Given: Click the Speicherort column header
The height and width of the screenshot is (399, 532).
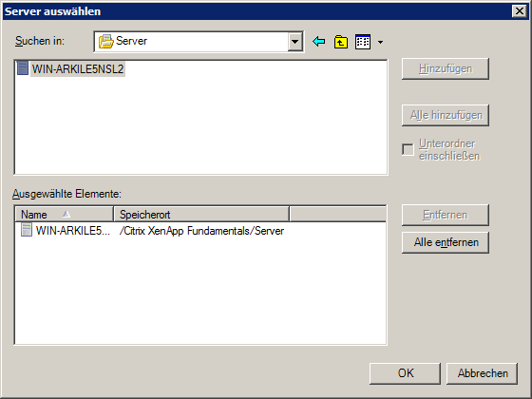Looking at the screenshot, I should (x=201, y=214).
